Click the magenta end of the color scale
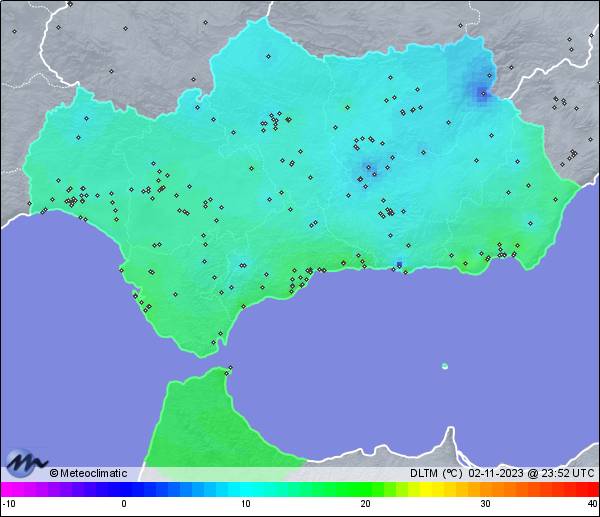600x517 pixels. pos(8,489)
